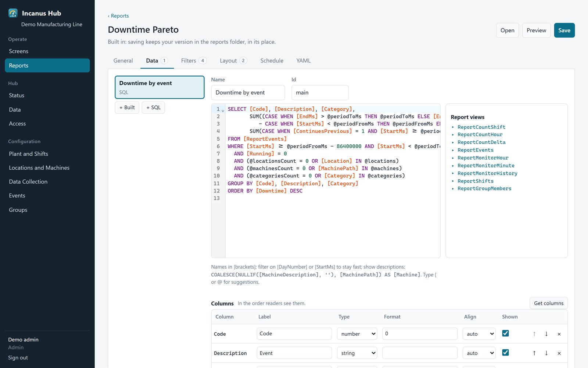
Task: Expand the ReportCountDelta view
Action: (481, 142)
